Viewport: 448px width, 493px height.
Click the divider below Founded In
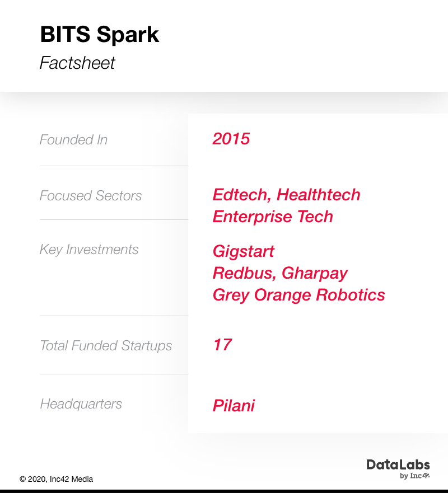pos(114,166)
